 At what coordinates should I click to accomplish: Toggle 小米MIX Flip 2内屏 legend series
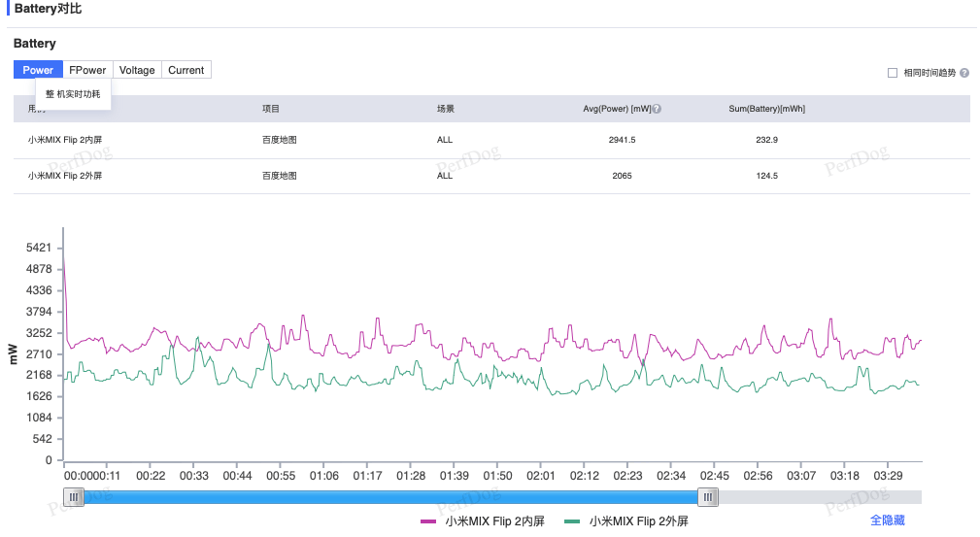[x=483, y=520]
